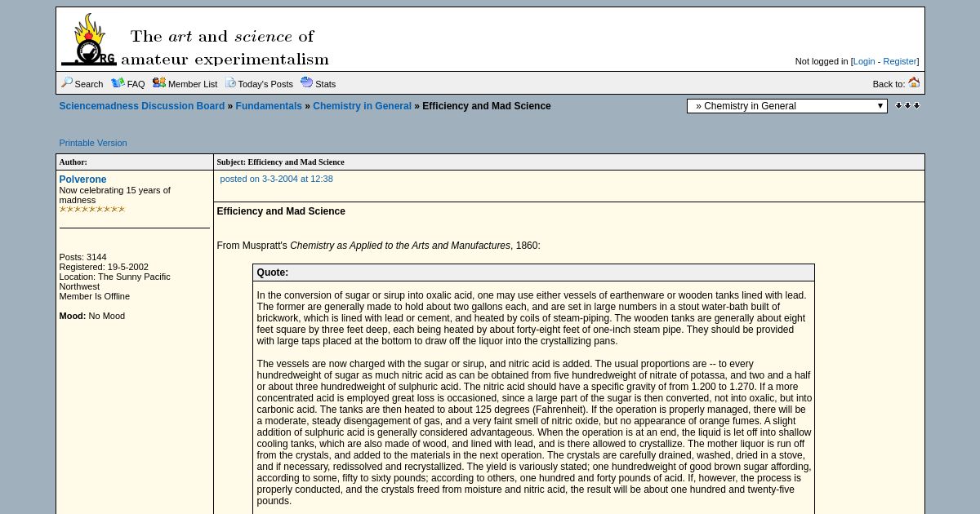Click the Today's Posts page icon
The image size is (980, 514).
tap(230, 82)
